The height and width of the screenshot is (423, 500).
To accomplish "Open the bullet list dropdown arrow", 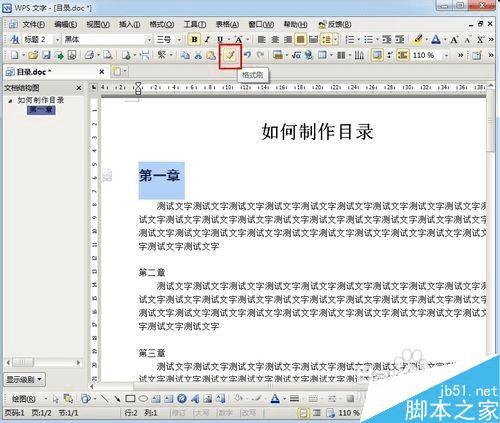I will [377, 40].
